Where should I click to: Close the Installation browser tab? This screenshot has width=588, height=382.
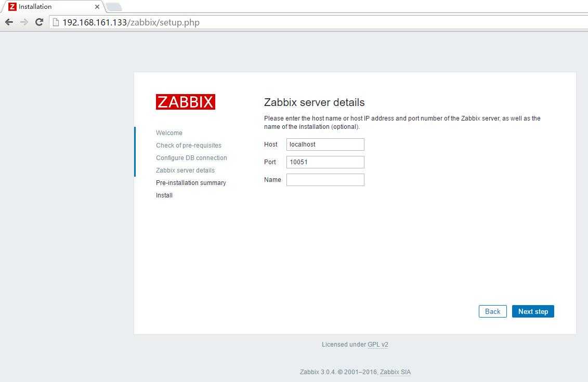(x=97, y=7)
